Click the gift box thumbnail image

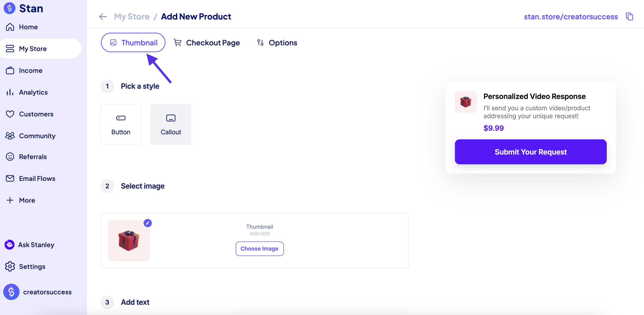pyautogui.click(x=129, y=241)
